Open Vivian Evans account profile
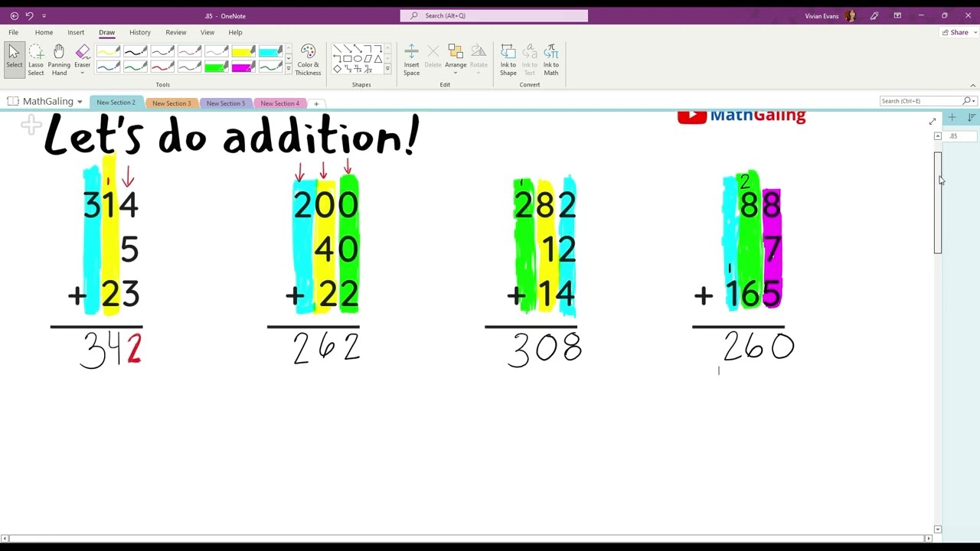980x551 pixels. coord(831,15)
